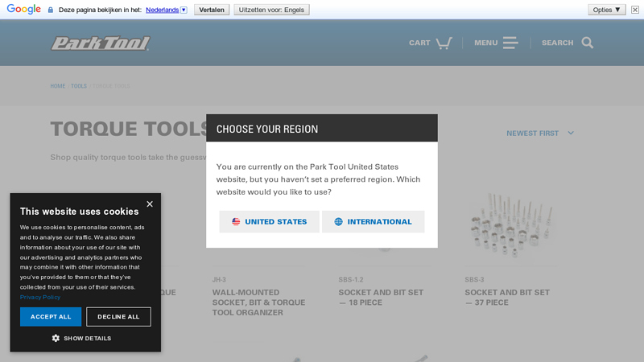Click Uitzetten voor: Engels button
Screen dimensions: 644x362
(x=271, y=10)
